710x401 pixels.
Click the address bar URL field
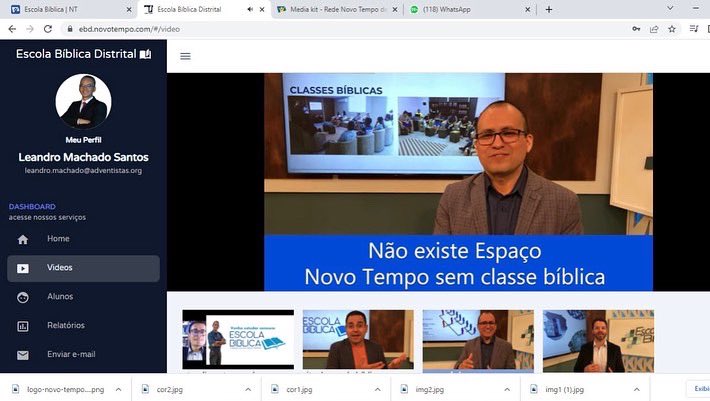(344, 29)
